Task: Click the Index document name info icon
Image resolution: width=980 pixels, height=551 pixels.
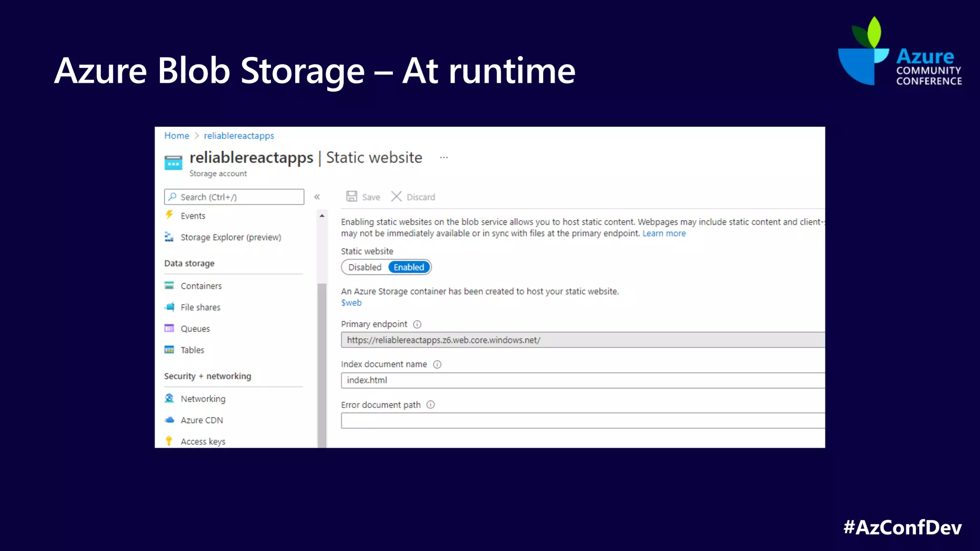Action: pyautogui.click(x=437, y=364)
